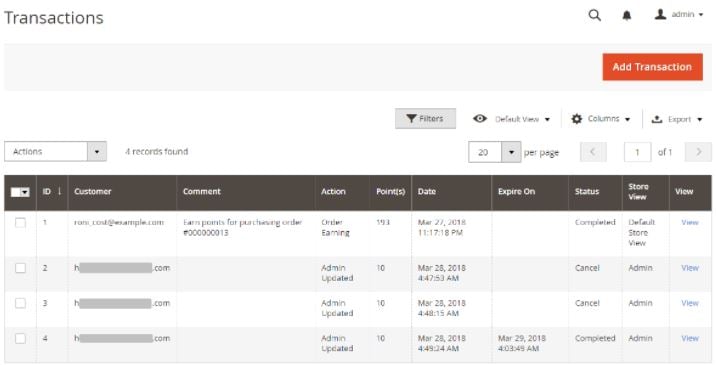The image size is (716, 365).
Task: Click Default Store View cell in row 1
Action: [x=642, y=233]
